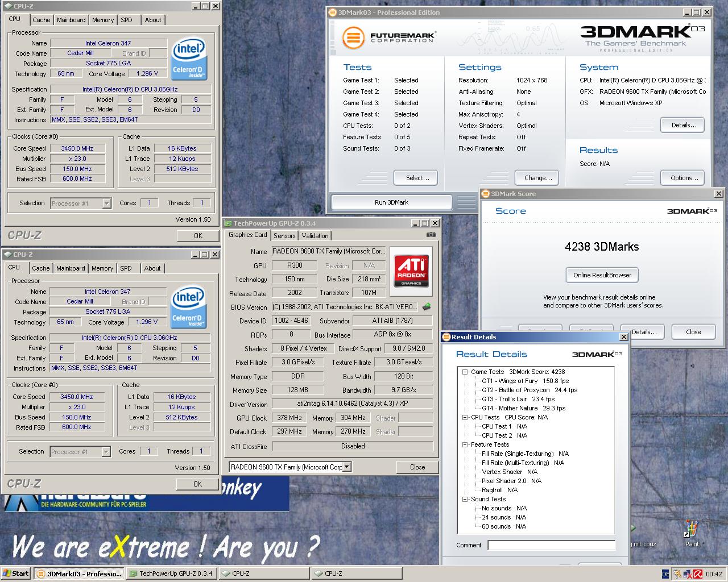Click the ATI Radeon logo in GPU-Z

(x=411, y=270)
